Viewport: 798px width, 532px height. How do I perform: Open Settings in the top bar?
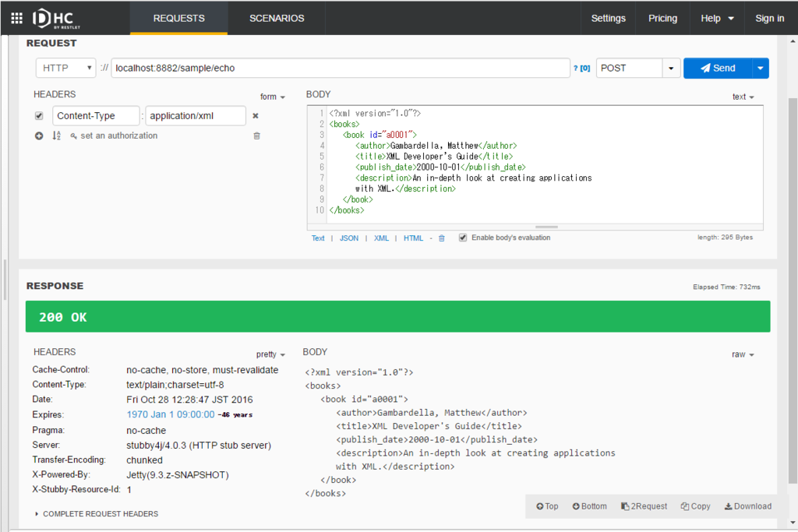coord(608,19)
